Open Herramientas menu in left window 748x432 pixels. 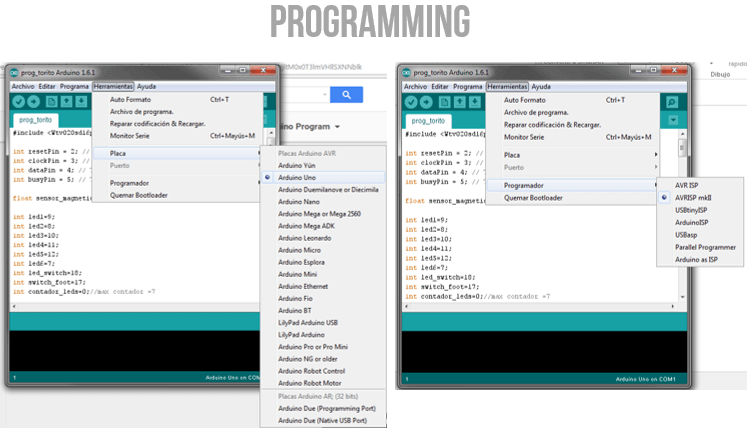pyautogui.click(x=113, y=86)
